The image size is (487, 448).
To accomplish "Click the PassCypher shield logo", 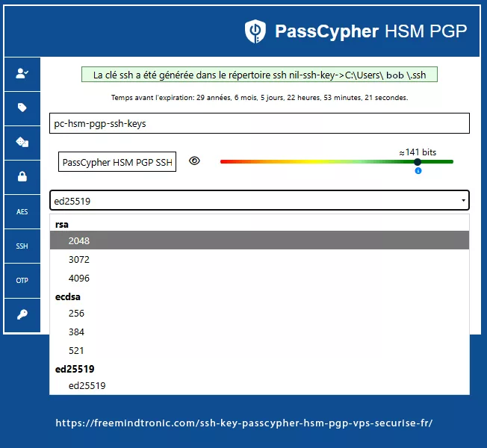I will tap(255, 31).
